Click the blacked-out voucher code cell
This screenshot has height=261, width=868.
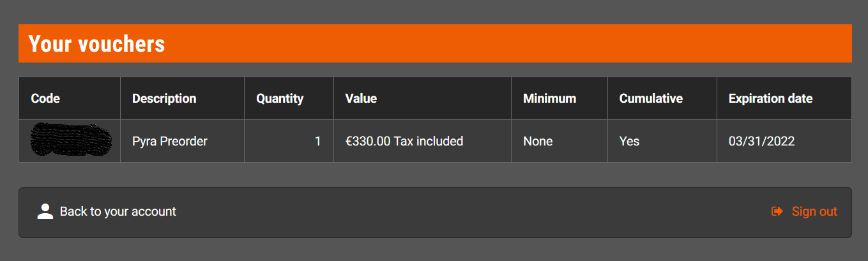pyautogui.click(x=70, y=141)
